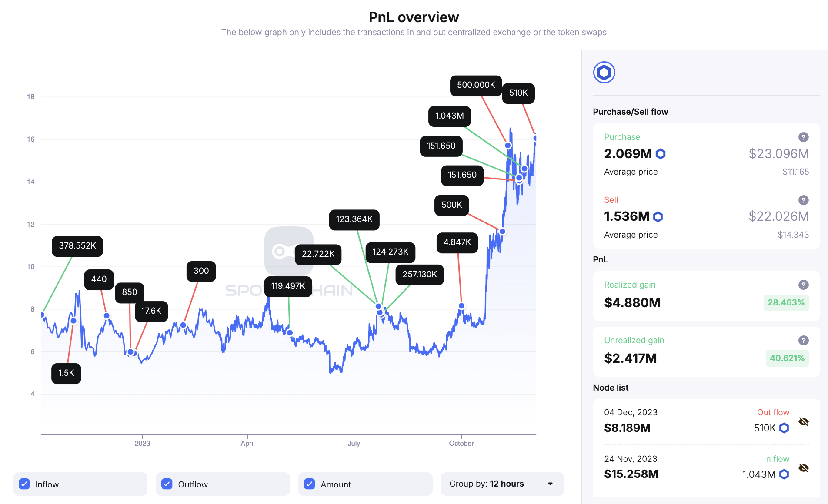
Task: Click the Group by dropdown arrow
Action: (550, 484)
